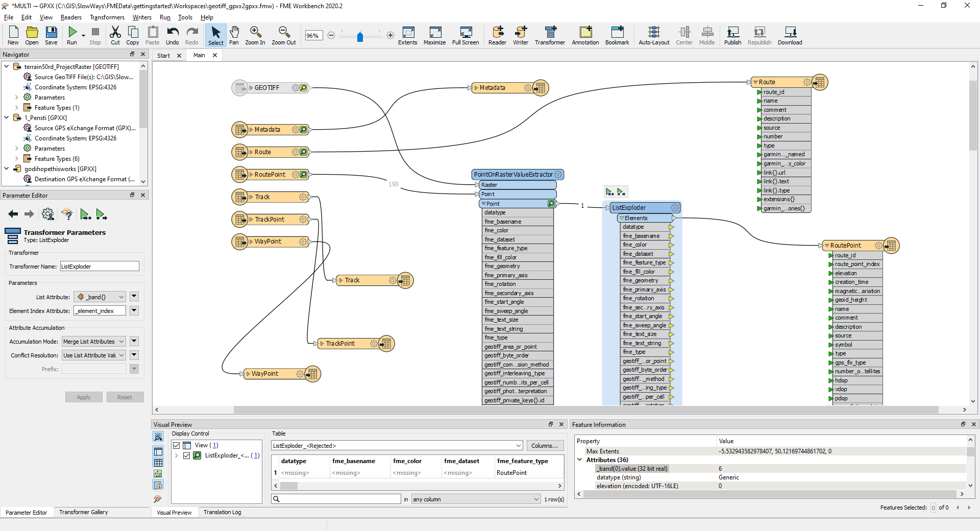Click the Columns... button
Image resolution: width=980 pixels, height=531 pixels.
(545, 446)
